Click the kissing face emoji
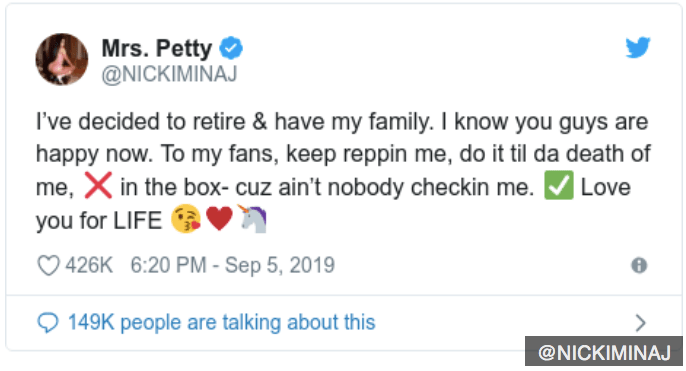Viewport: 686px width, 371px height. tap(186, 219)
